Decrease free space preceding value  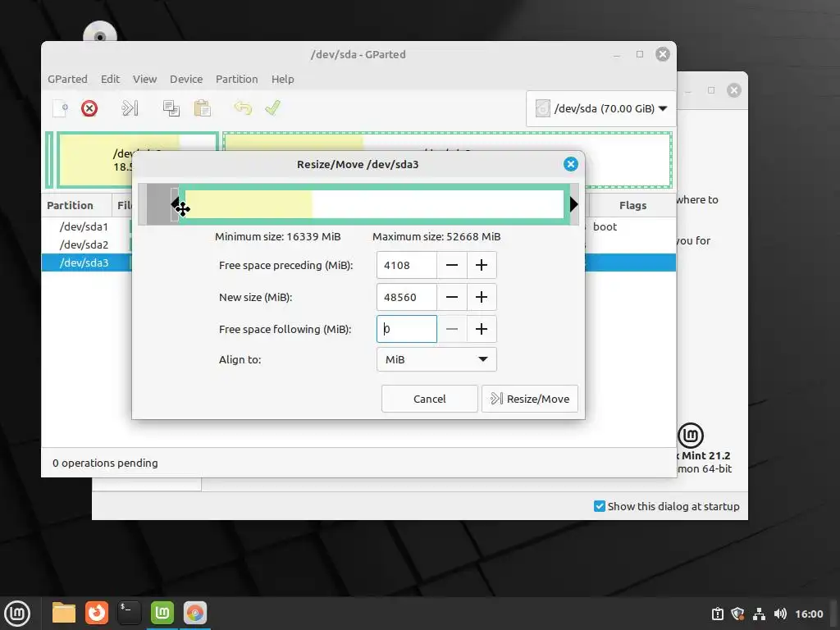[452, 265]
